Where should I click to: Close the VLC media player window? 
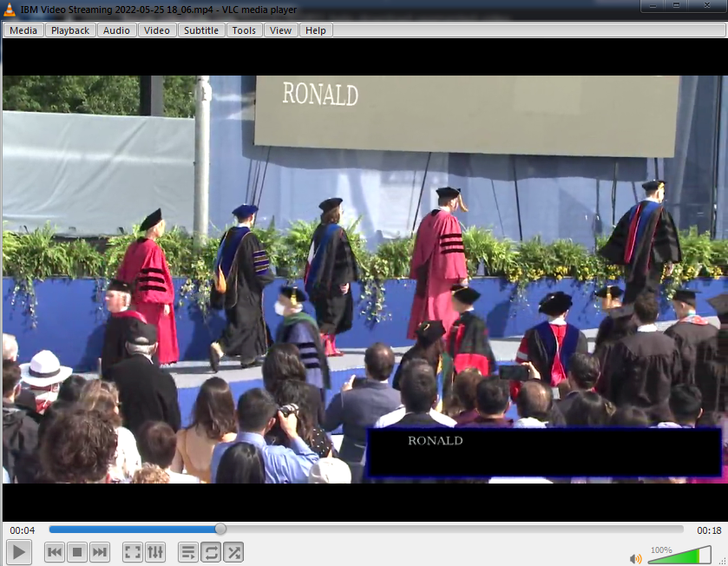click(x=706, y=5)
